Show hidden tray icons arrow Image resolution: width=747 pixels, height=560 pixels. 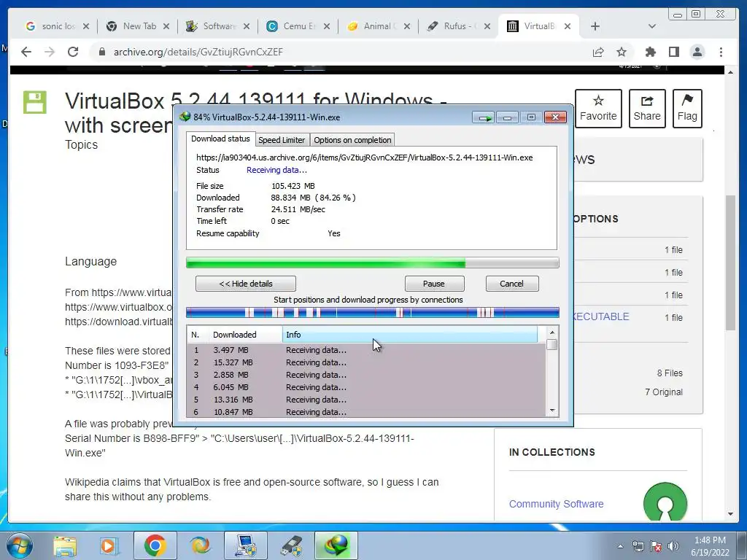point(620,546)
